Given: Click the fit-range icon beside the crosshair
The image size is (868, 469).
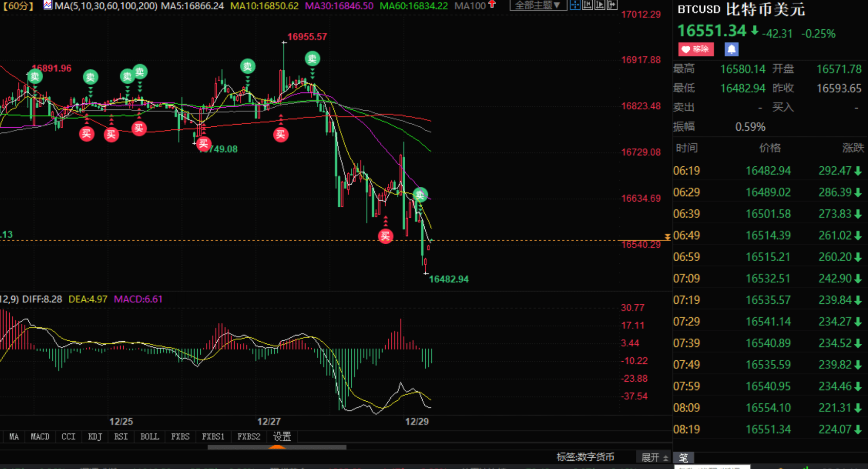Looking at the screenshot, I should 587,5.
